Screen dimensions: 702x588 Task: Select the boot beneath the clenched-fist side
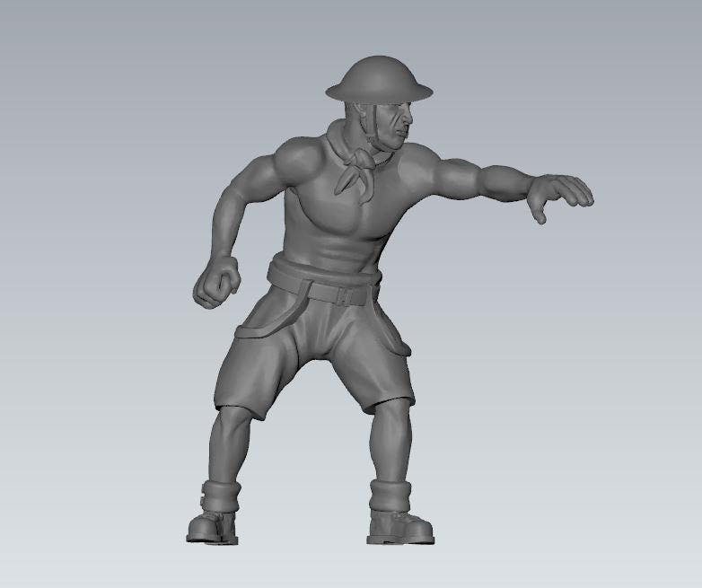click(x=214, y=525)
